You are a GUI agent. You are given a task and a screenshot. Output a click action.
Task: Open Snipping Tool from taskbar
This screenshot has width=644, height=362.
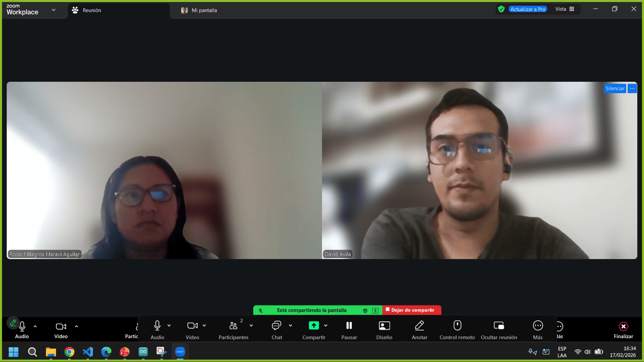point(161,352)
